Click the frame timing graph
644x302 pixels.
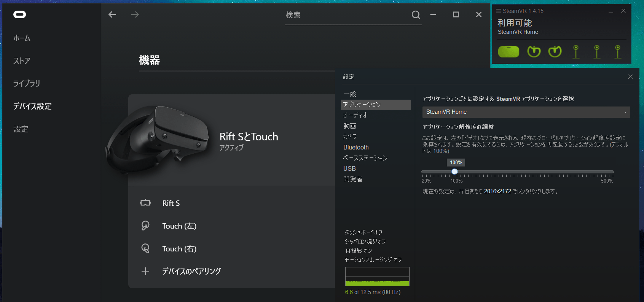(377, 277)
